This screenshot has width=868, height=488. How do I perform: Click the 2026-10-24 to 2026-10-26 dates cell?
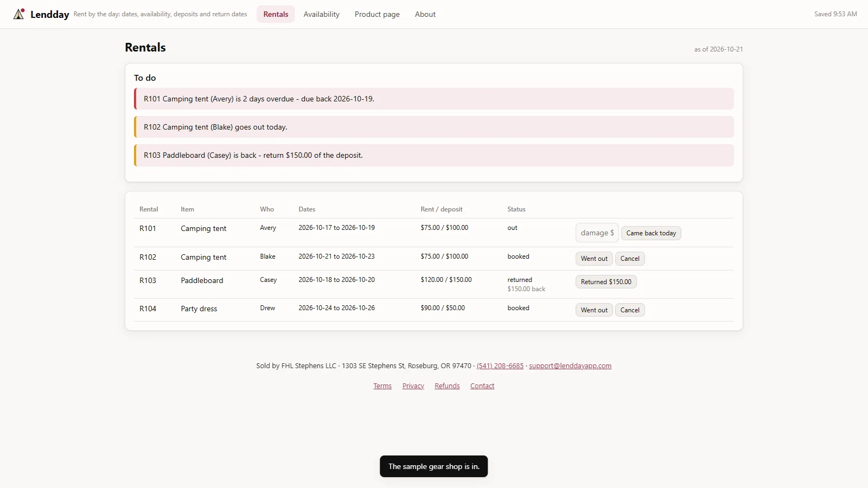pos(336,308)
